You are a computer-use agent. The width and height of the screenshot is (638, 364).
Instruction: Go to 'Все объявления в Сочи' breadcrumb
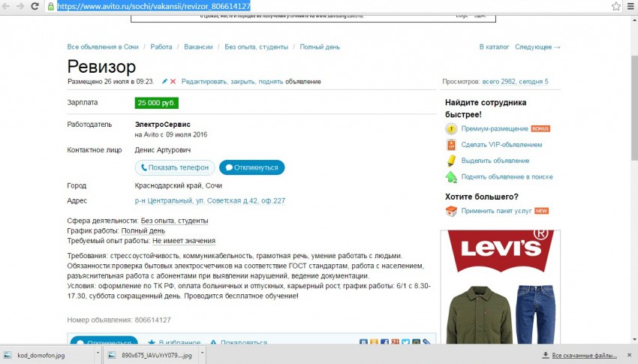click(103, 47)
